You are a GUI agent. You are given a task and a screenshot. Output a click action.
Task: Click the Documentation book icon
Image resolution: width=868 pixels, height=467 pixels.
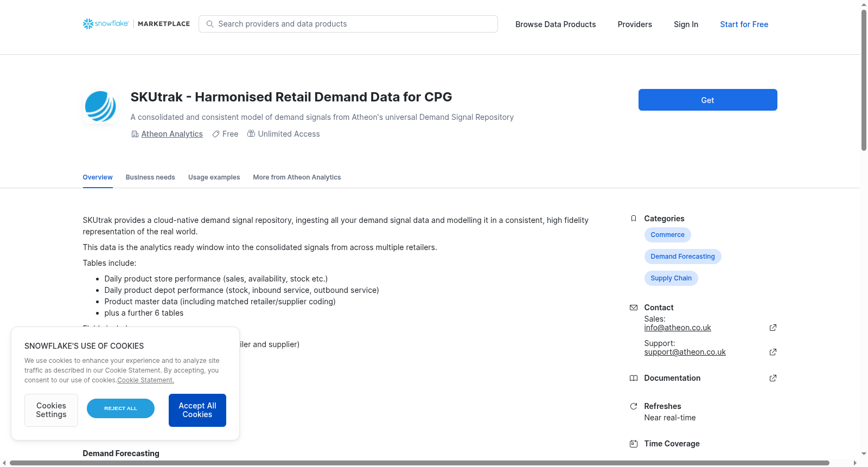[634, 378]
